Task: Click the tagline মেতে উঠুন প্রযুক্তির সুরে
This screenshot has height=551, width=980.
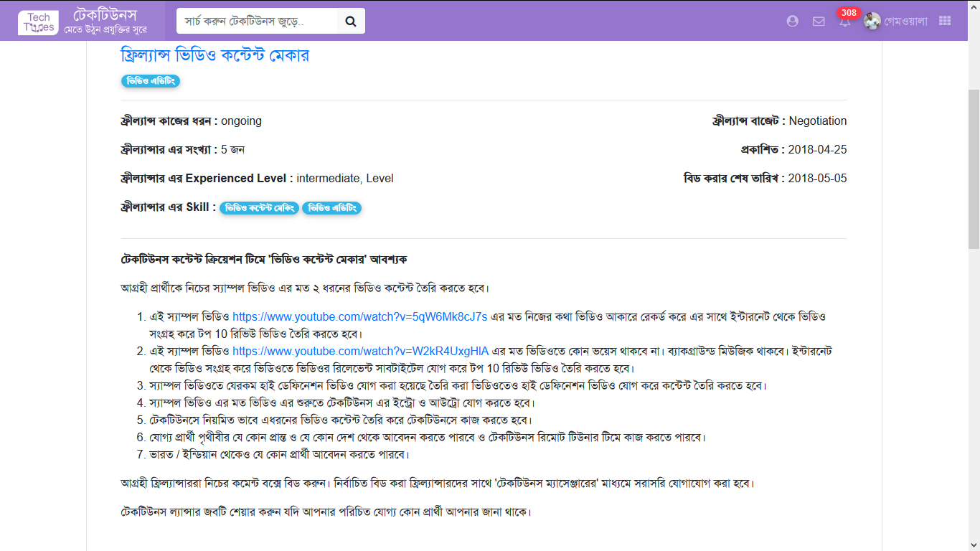Action: pyautogui.click(x=105, y=29)
